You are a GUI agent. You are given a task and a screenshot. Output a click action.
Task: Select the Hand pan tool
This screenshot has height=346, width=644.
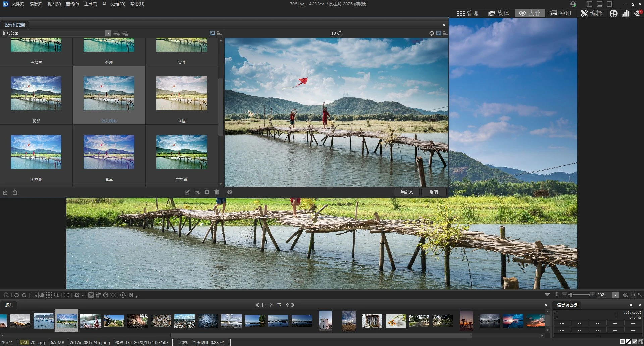click(x=41, y=295)
